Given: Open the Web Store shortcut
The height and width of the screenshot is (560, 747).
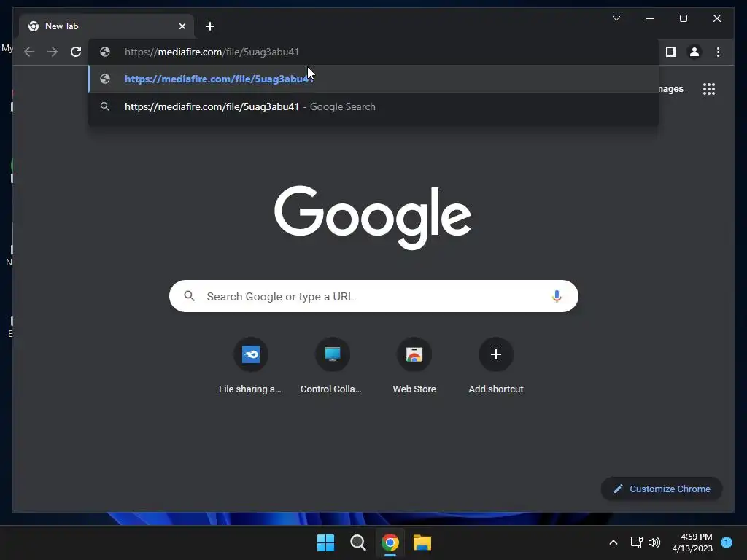Looking at the screenshot, I should tap(414, 366).
